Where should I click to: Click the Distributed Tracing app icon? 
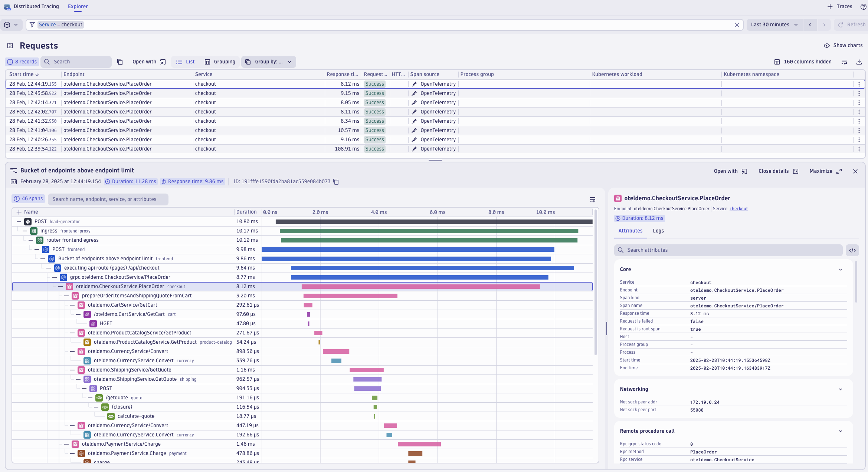[6, 6]
